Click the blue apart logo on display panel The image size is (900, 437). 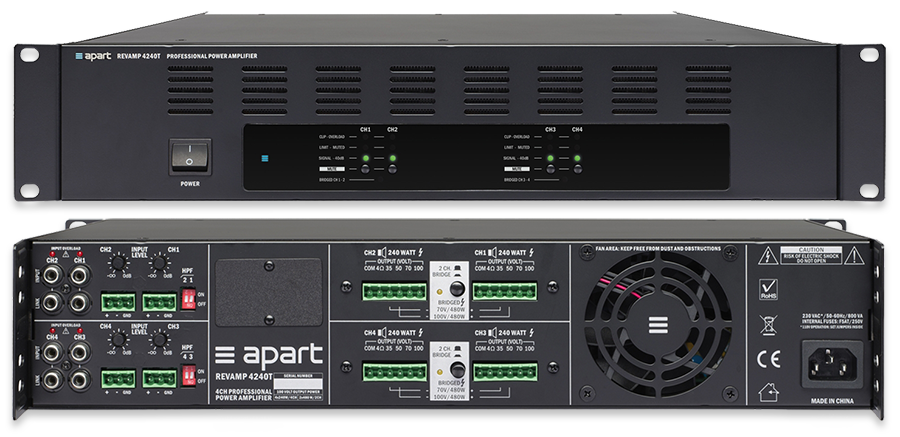click(265, 157)
